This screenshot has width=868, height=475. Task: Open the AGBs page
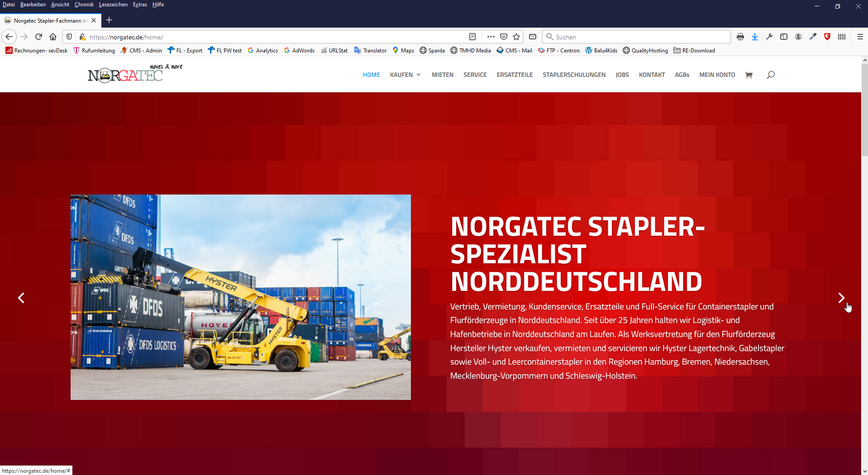[x=682, y=75]
